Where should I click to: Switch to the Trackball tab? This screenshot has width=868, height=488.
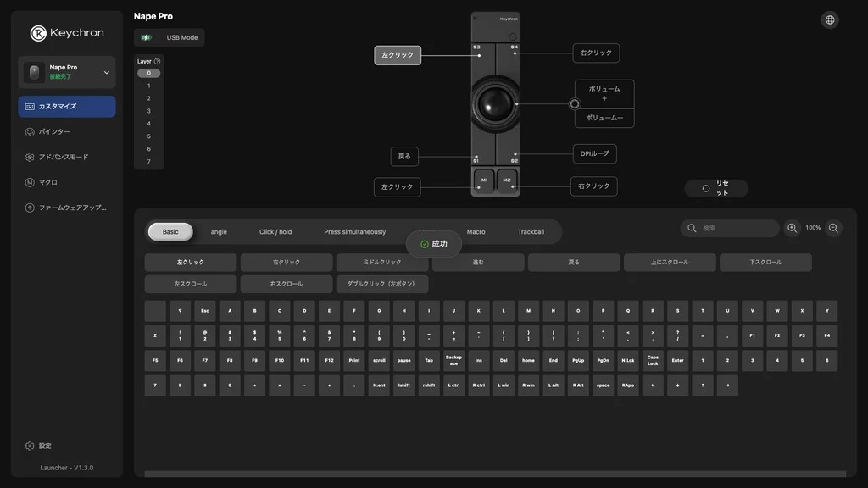(531, 232)
